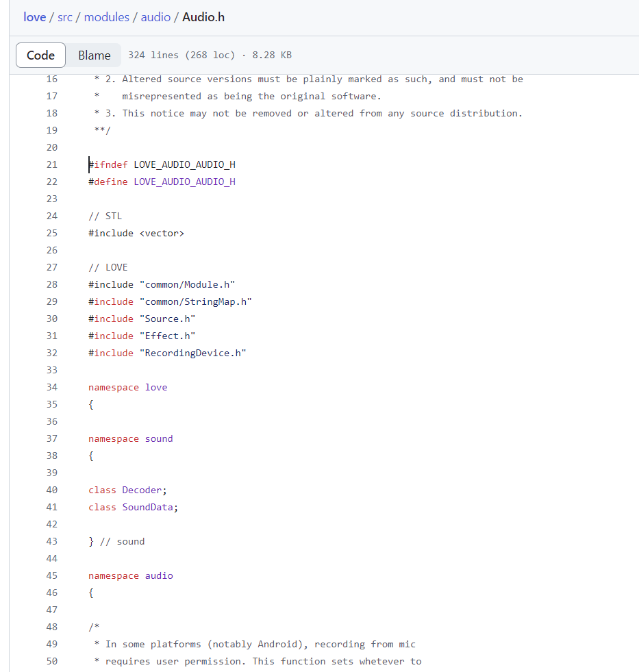Click the // LOVE comment
Image resolution: width=639 pixels, height=672 pixels.
(108, 267)
